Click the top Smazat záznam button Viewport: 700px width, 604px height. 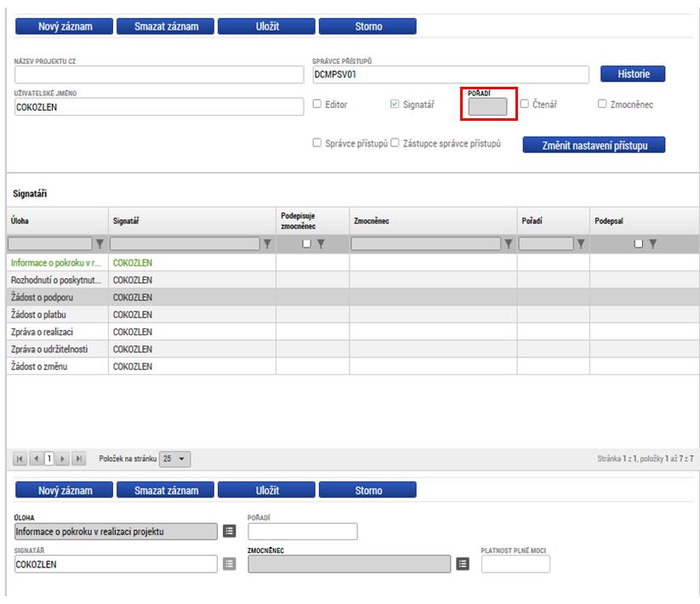(x=165, y=26)
